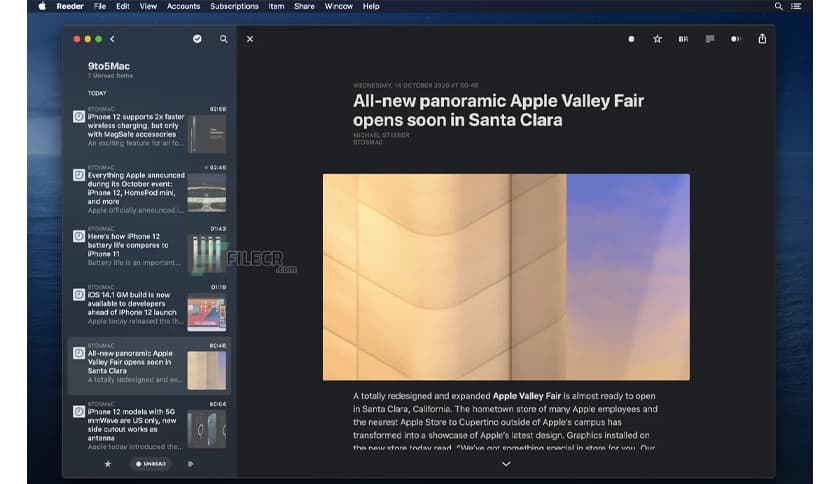Open Notification Center list icon
836x484 pixels.
click(796, 6)
